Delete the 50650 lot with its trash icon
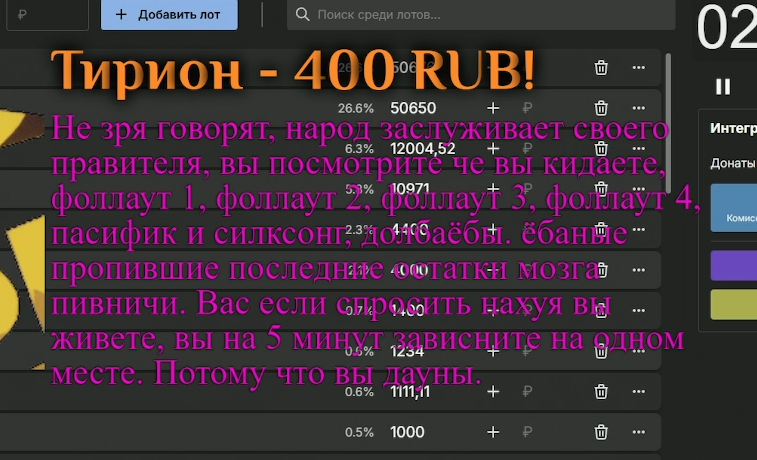This screenshot has width=757, height=460. (x=601, y=108)
